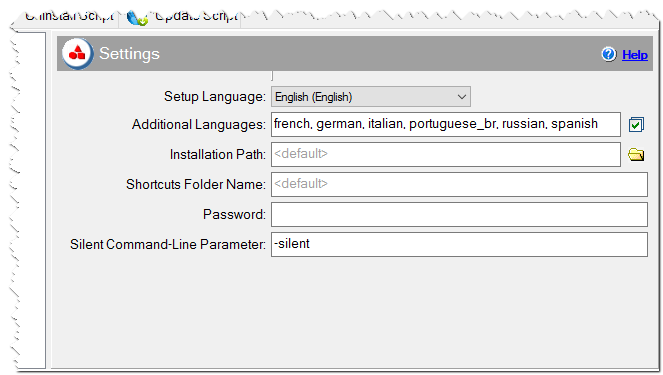This screenshot has width=663, height=375.
Task: Click the Settings heading text
Action: pos(129,54)
